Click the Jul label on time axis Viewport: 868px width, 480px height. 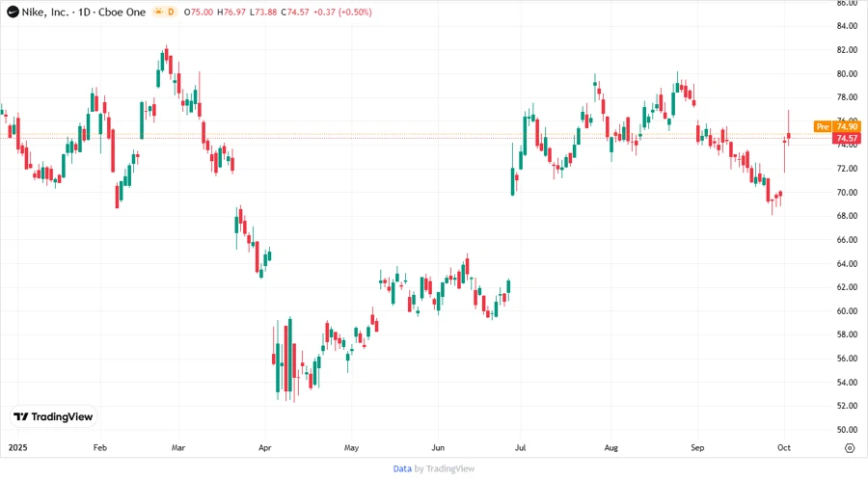[521, 448]
